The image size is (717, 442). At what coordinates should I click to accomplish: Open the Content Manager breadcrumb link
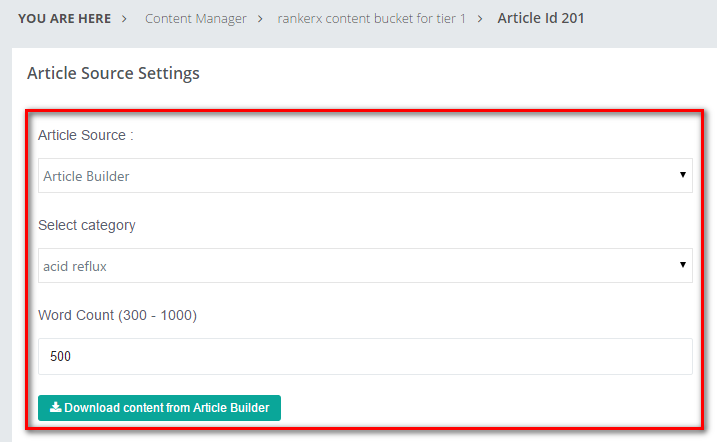(195, 19)
